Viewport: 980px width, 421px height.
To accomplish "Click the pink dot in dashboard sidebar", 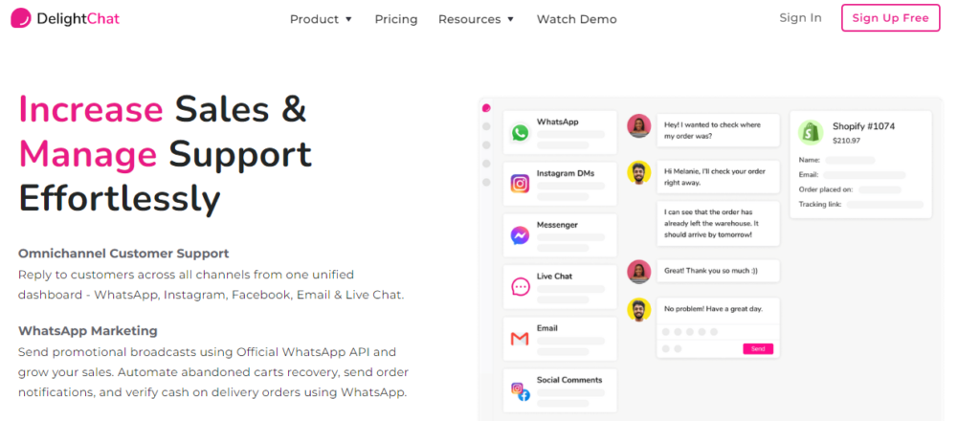I will point(486,108).
